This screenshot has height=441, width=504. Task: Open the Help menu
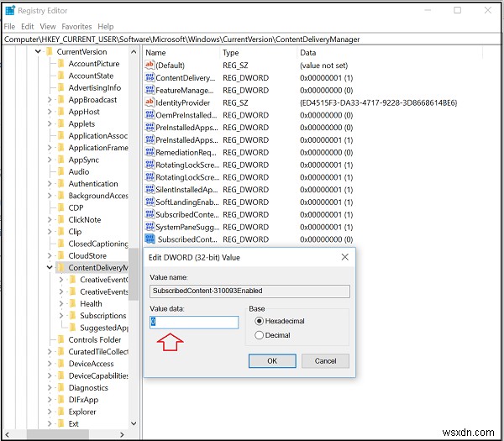[x=106, y=26]
